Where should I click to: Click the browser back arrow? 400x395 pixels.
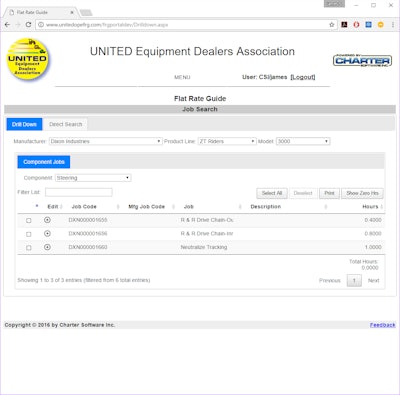tap(7, 25)
